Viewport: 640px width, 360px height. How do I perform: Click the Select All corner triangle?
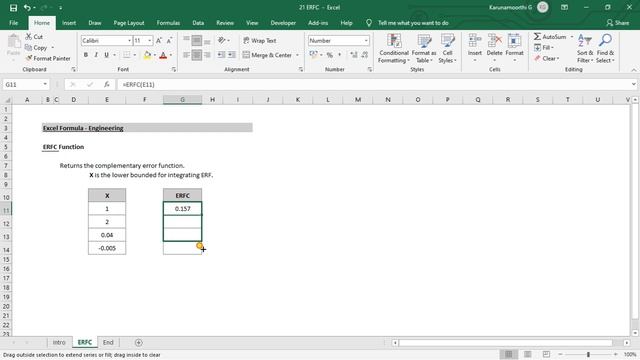tap(7, 100)
